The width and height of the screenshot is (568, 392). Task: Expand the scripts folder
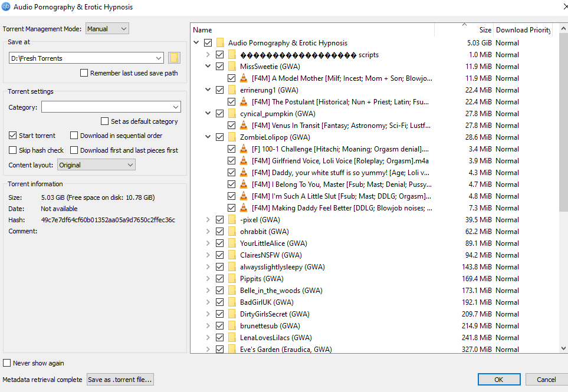208,55
